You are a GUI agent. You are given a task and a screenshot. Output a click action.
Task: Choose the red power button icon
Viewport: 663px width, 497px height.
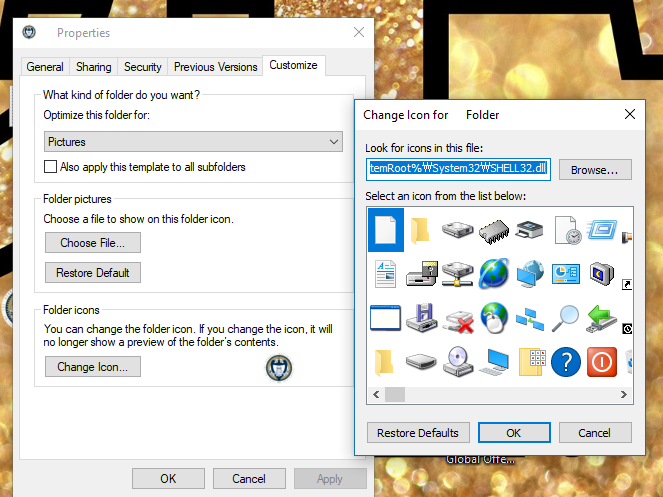coord(602,362)
